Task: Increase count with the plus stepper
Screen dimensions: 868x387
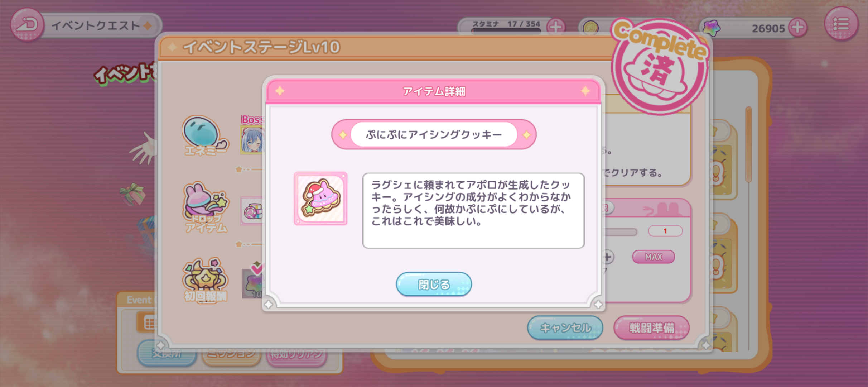Action: click(607, 257)
